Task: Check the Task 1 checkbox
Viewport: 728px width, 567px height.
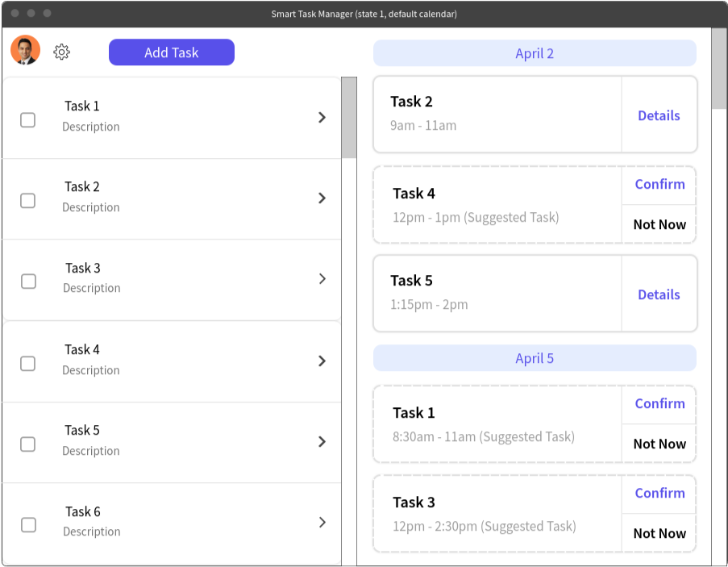Action: point(28,120)
